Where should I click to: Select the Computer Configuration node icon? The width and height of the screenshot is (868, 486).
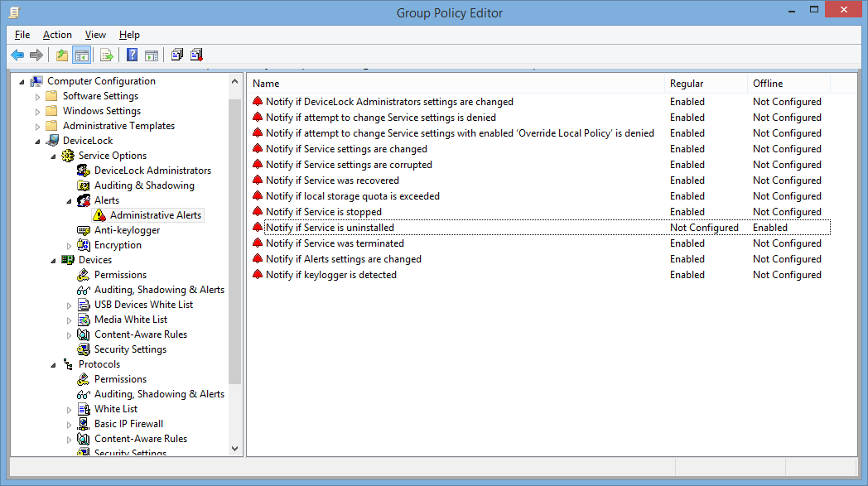click(36, 81)
